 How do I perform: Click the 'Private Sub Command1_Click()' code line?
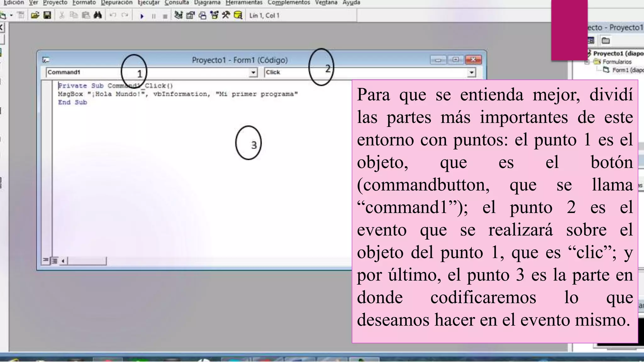[115, 86]
